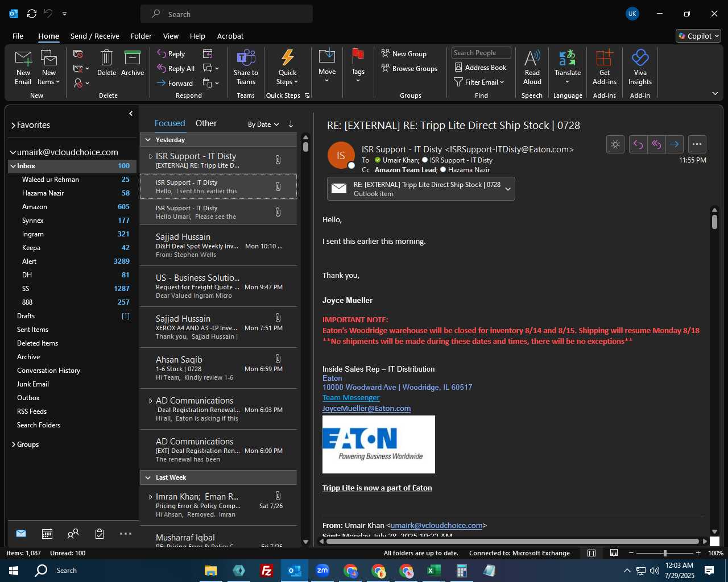The image size is (728, 582).
Task: Expand the Favorites section
Action: pos(13,125)
